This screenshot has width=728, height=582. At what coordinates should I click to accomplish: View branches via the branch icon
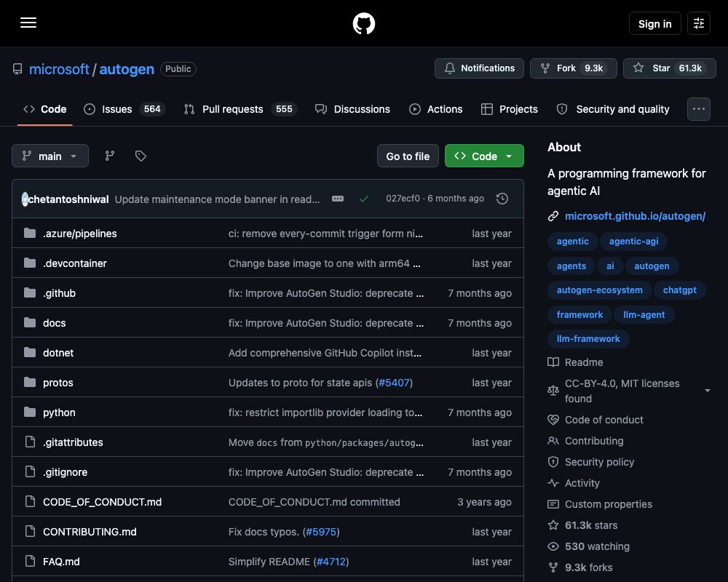coord(110,156)
